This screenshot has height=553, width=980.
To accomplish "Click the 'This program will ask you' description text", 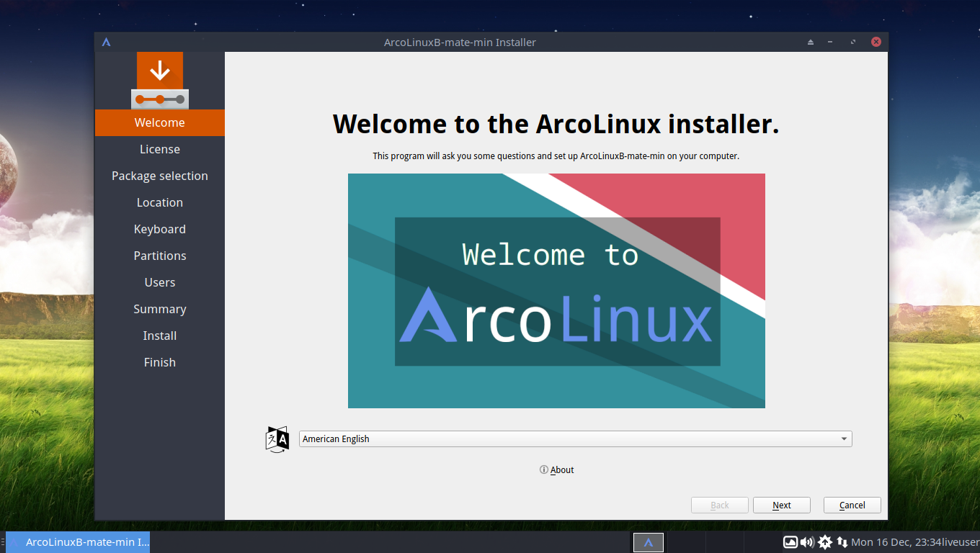I will 556,156.
